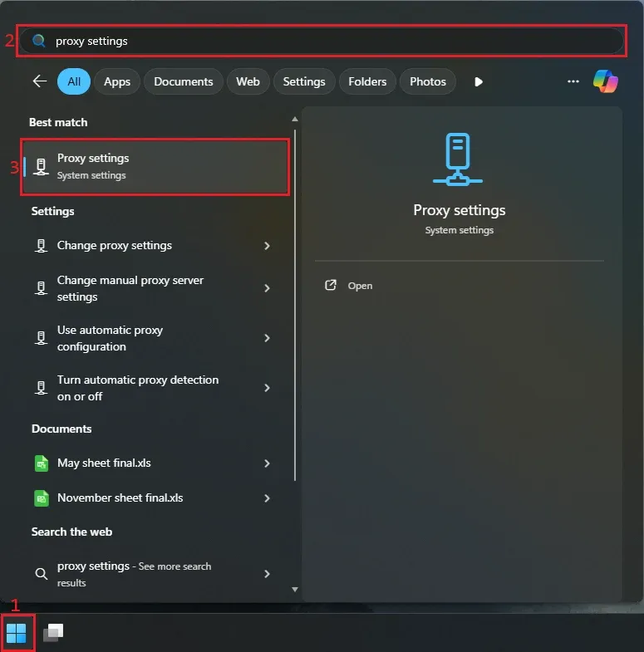Switch to the Apps filter tab
644x652 pixels.
[x=117, y=81]
